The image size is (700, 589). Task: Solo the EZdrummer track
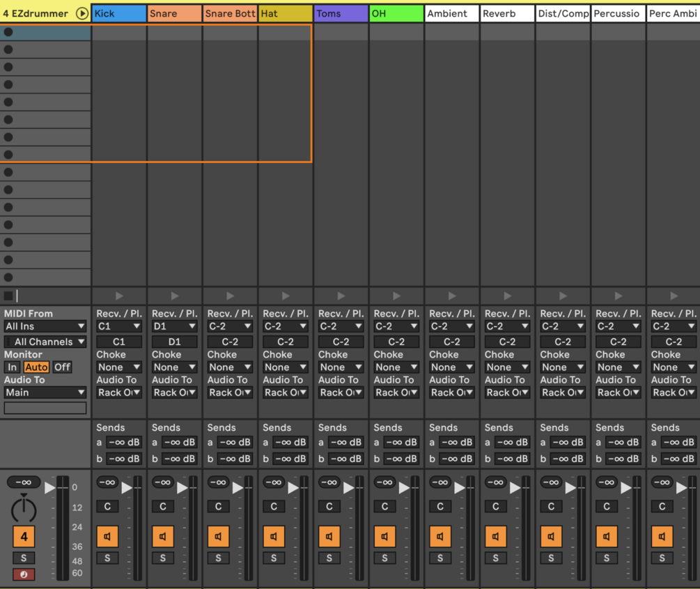[x=24, y=558]
